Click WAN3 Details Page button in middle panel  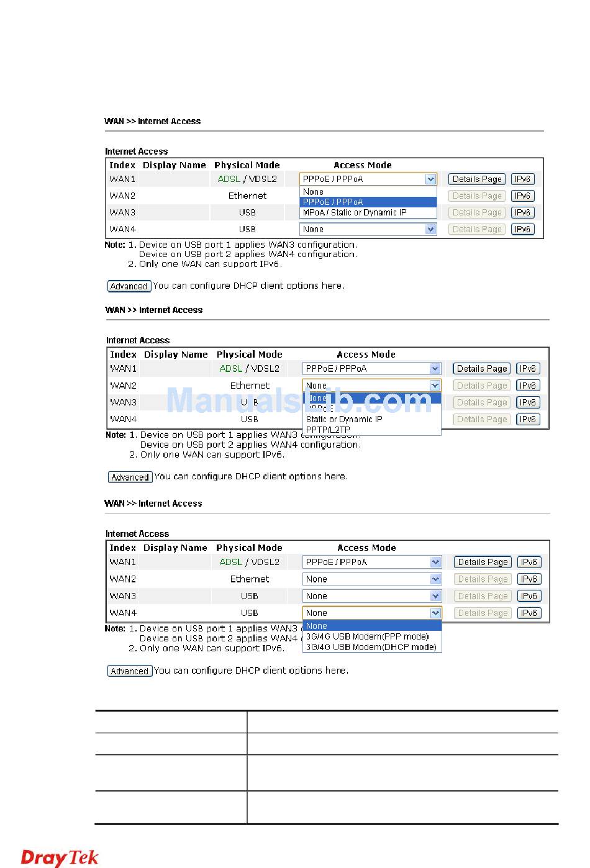click(482, 402)
